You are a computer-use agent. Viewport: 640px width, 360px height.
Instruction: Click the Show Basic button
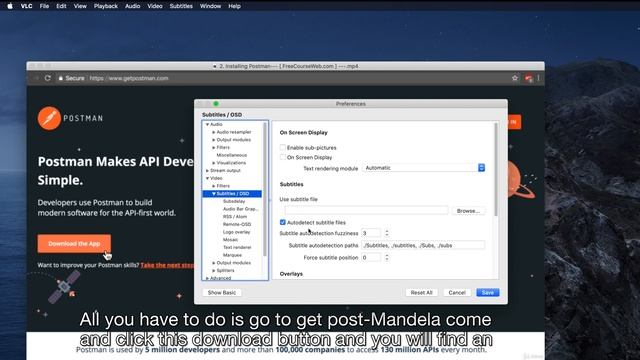pyautogui.click(x=222, y=293)
